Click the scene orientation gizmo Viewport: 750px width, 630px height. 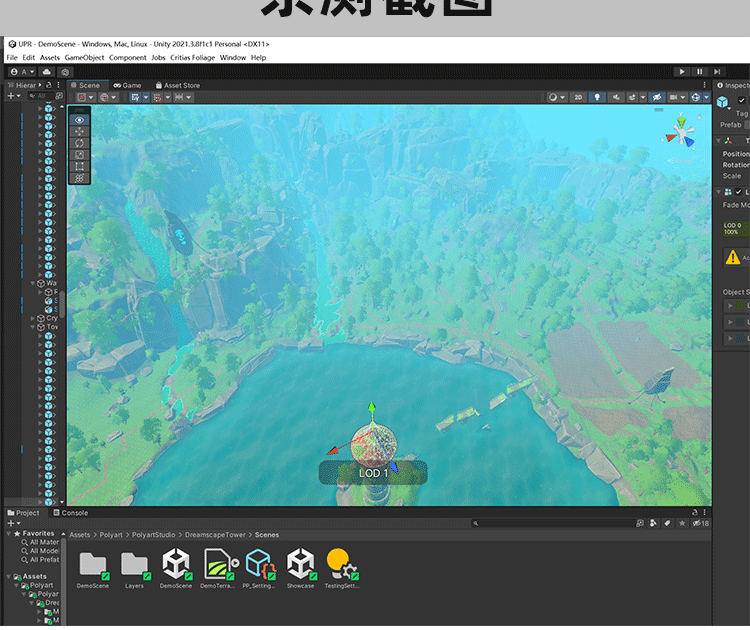[680, 133]
